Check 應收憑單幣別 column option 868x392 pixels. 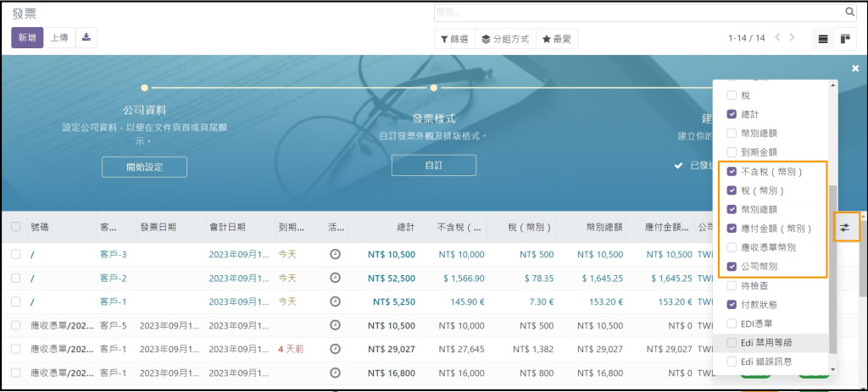732,247
